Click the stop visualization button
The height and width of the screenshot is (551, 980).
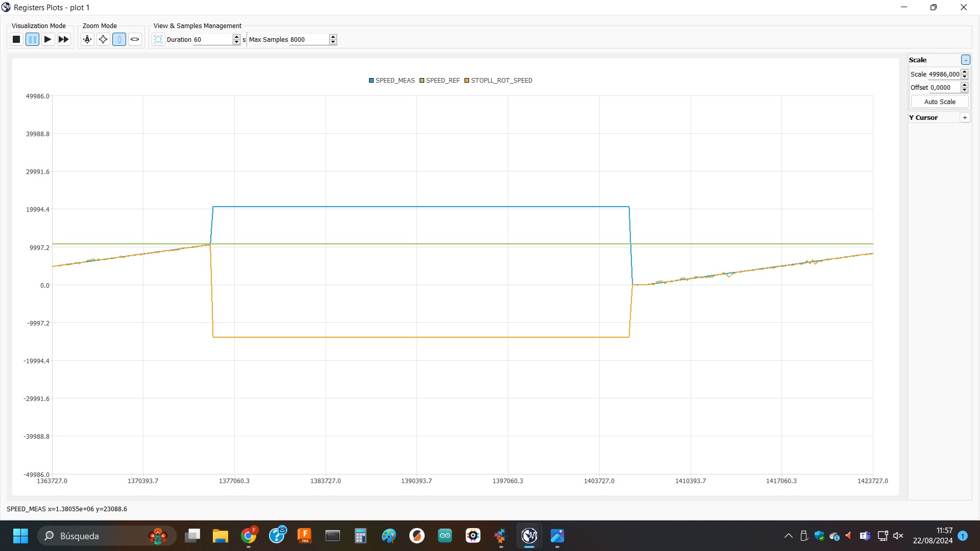(16, 39)
